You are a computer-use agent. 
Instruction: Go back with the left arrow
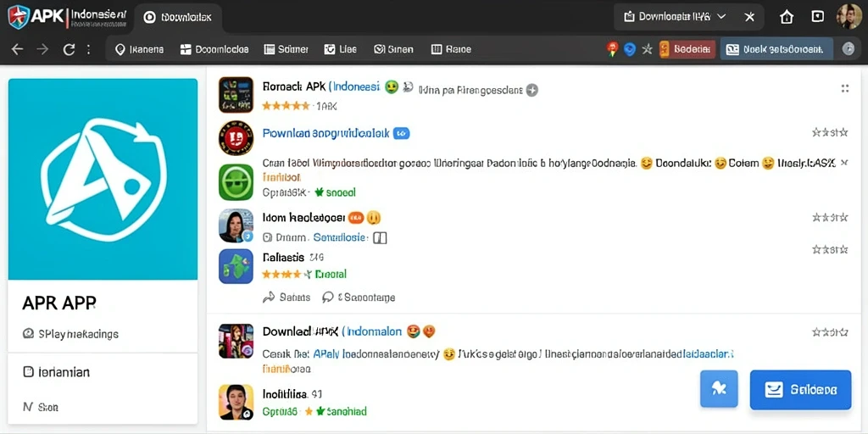[x=17, y=49]
